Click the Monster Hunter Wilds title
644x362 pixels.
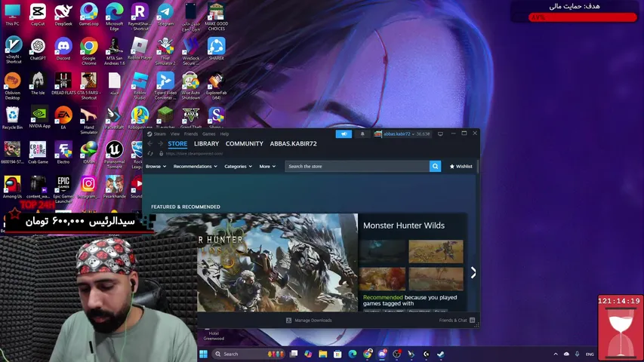pyautogui.click(x=404, y=225)
